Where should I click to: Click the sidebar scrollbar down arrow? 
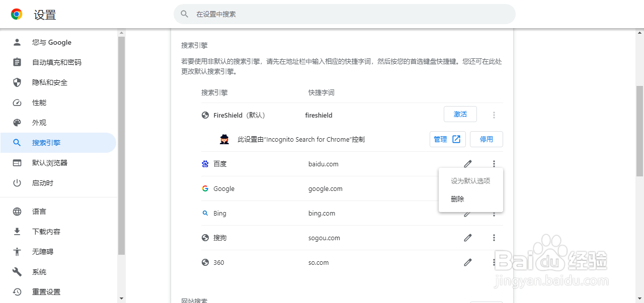121,298
